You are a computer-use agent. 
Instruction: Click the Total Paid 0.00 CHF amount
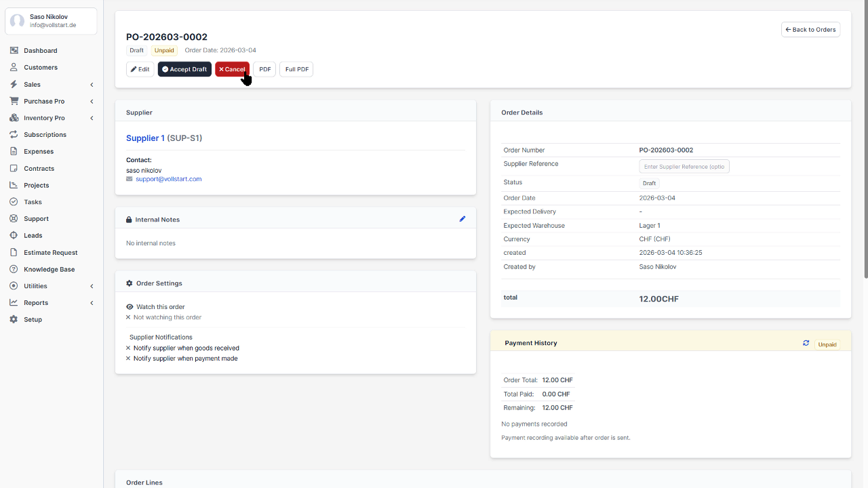(556, 394)
